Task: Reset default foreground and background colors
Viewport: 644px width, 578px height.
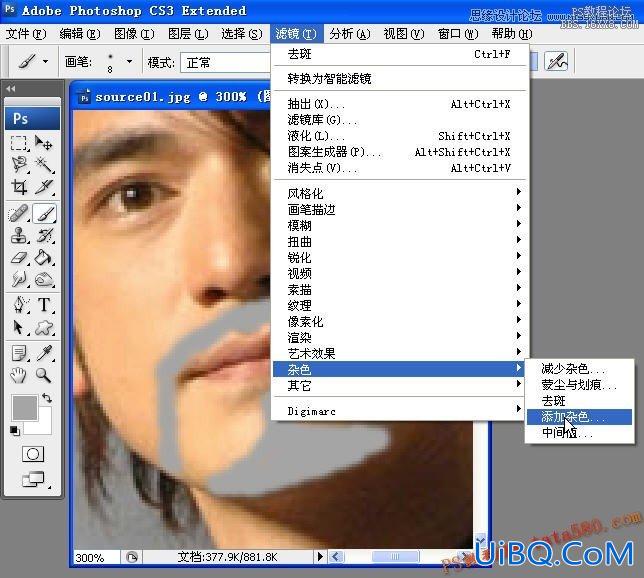Action: [x=14, y=431]
